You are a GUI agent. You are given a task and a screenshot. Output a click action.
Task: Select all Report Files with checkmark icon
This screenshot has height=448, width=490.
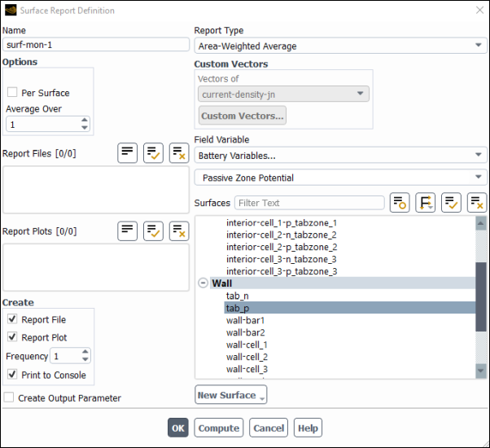click(153, 152)
